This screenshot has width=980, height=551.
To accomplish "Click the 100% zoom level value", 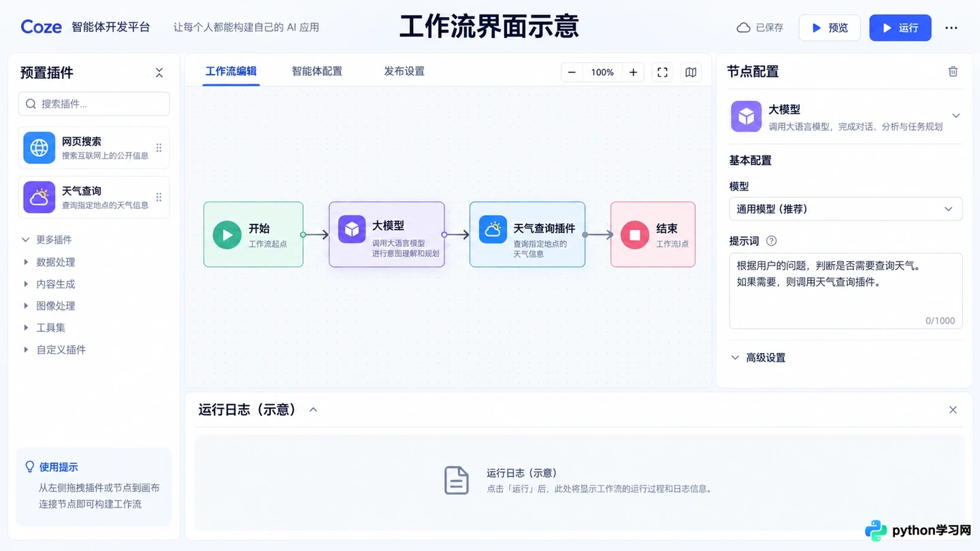I will (602, 72).
